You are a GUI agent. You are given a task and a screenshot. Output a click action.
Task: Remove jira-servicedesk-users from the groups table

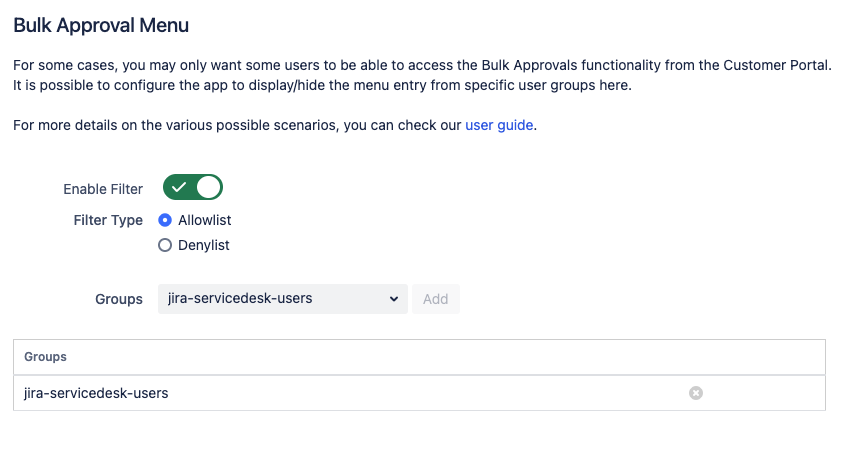point(696,393)
